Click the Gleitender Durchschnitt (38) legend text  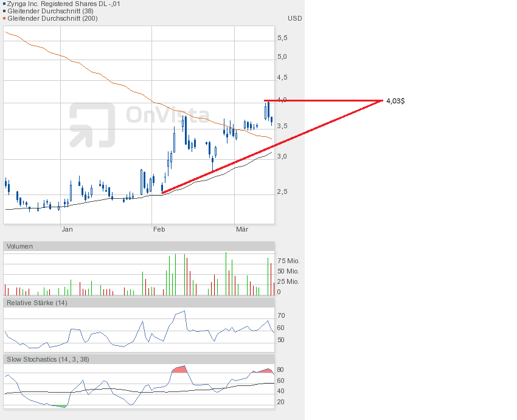point(50,11)
